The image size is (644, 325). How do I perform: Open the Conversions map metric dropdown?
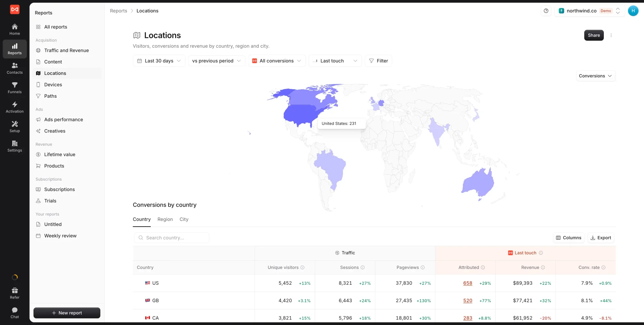(595, 76)
